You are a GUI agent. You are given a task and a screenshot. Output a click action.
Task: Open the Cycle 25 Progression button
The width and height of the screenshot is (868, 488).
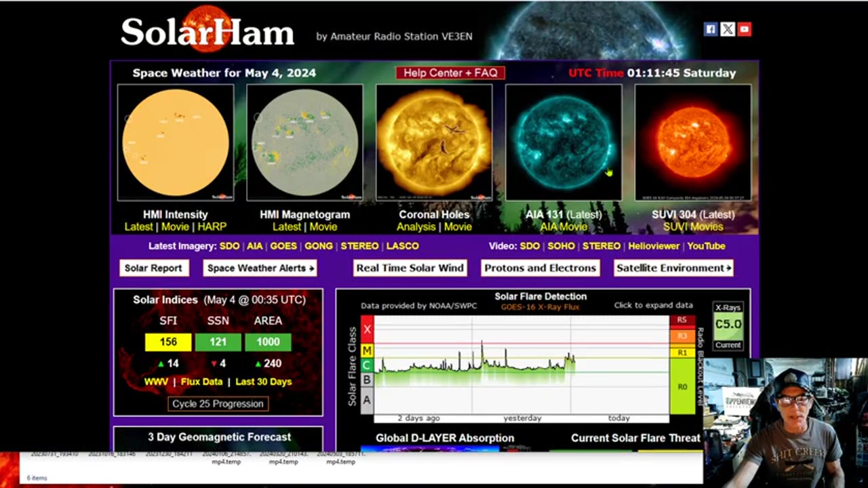click(x=218, y=403)
